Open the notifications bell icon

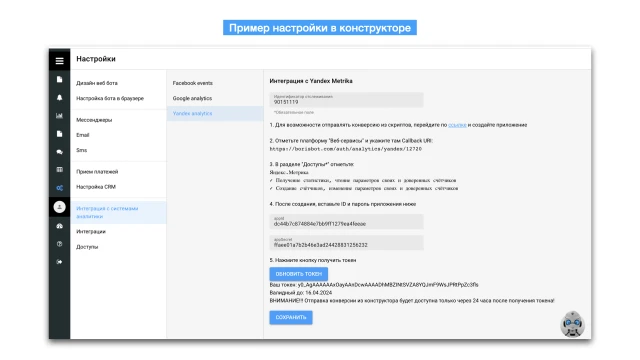point(60,98)
